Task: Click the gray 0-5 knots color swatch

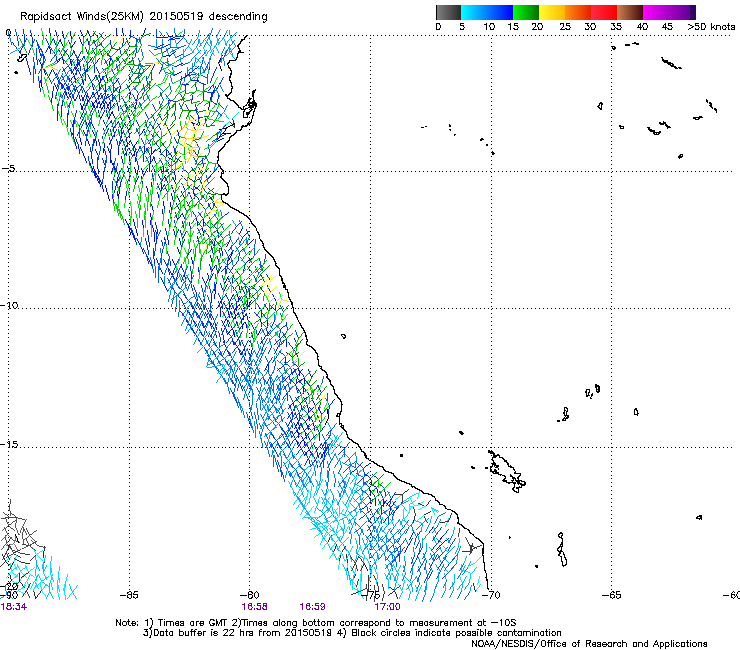Action: [x=448, y=12]
